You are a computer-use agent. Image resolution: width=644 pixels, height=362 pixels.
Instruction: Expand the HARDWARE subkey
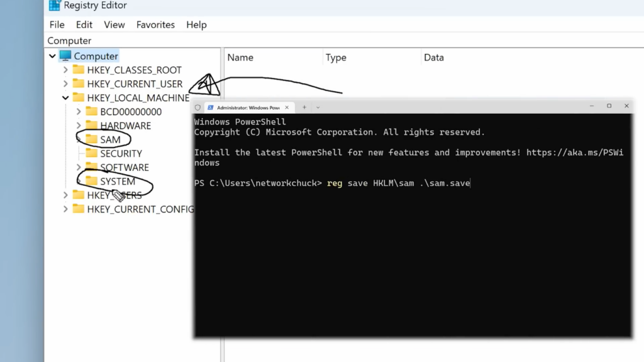pos(79,126)
